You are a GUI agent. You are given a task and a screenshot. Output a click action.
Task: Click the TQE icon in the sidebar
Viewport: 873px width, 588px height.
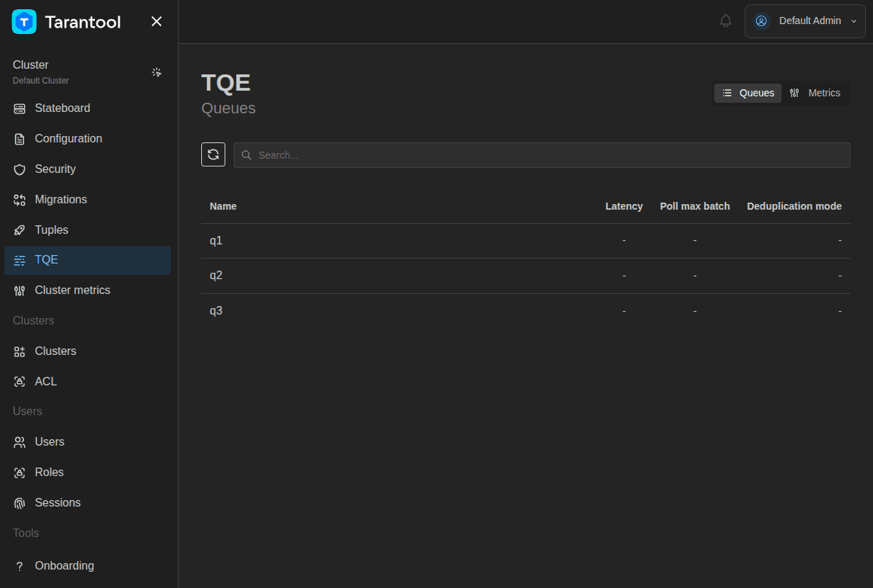[x=20, y=260]
